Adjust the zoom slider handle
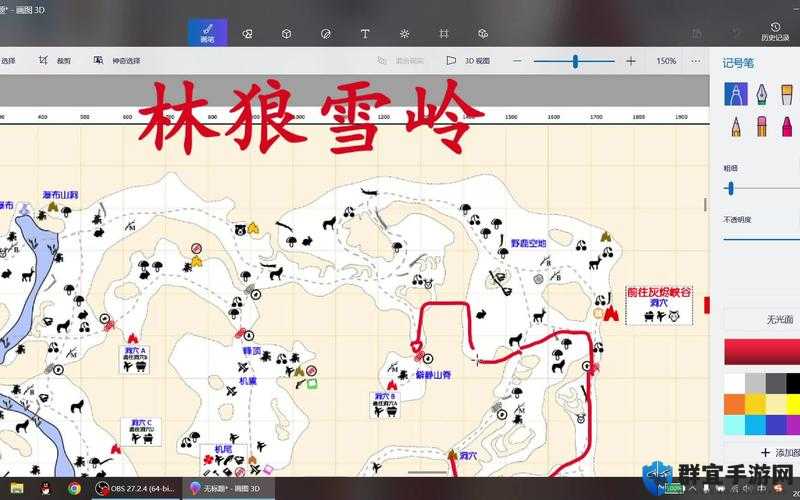 point(576,61)
